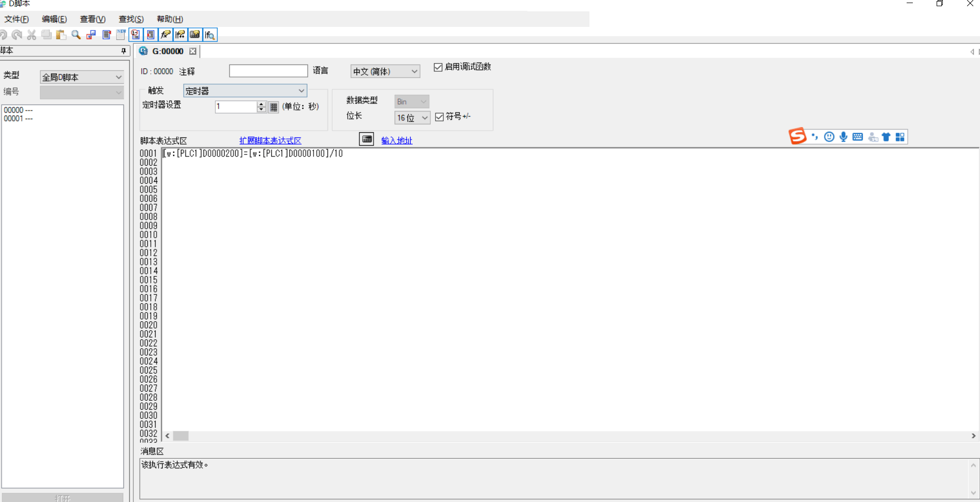Image resolution: width=980 pixels, height=502 pixels.
Task: Click the magnifier search icon in toolbar
Action: (76, 35)
